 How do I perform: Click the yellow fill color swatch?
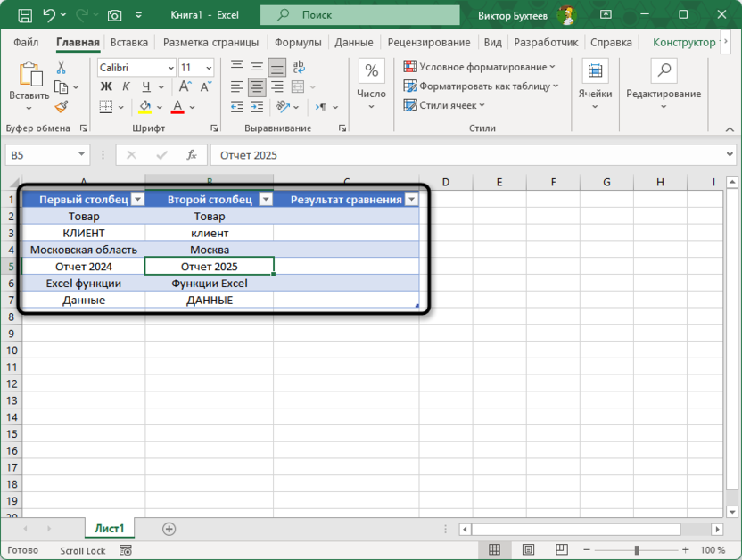145,107
